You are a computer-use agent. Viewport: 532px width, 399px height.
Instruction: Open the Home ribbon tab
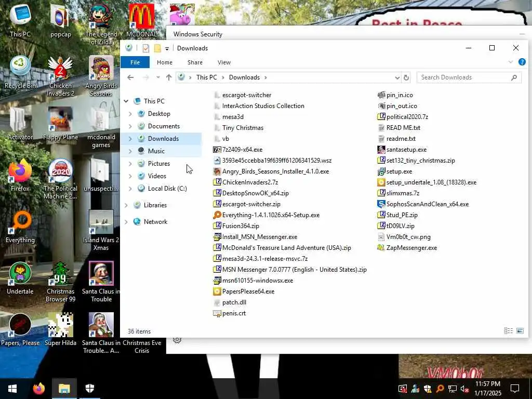tap(165, 62)
